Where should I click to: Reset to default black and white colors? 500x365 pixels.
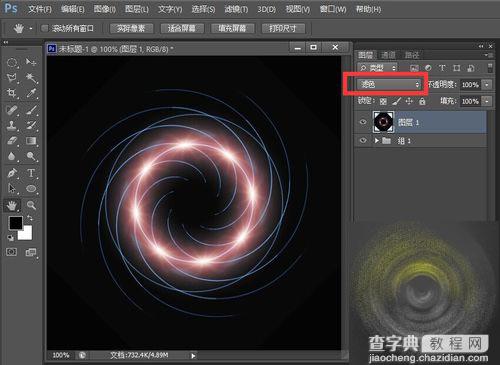tap(11, 238)
